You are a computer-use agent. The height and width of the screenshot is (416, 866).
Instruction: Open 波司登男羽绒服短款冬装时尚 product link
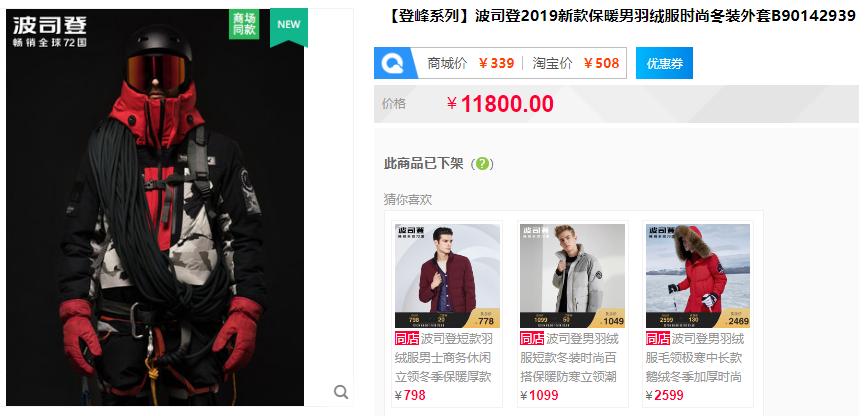569,357
